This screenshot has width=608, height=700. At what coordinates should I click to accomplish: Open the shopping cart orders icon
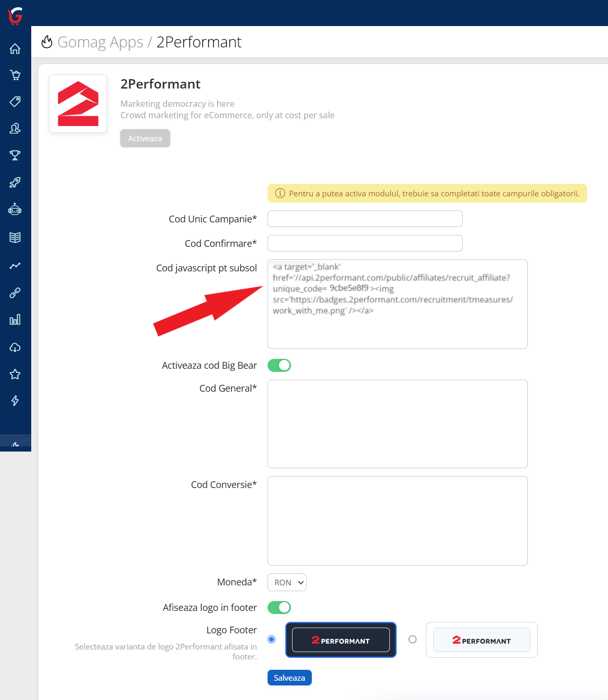tap(15, 75)
